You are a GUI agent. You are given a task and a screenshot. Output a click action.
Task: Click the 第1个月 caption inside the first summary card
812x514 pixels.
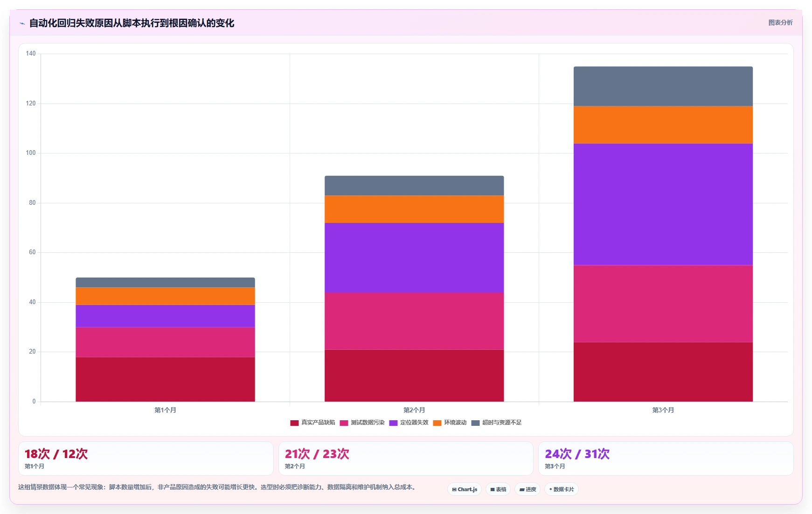(35, 466)
